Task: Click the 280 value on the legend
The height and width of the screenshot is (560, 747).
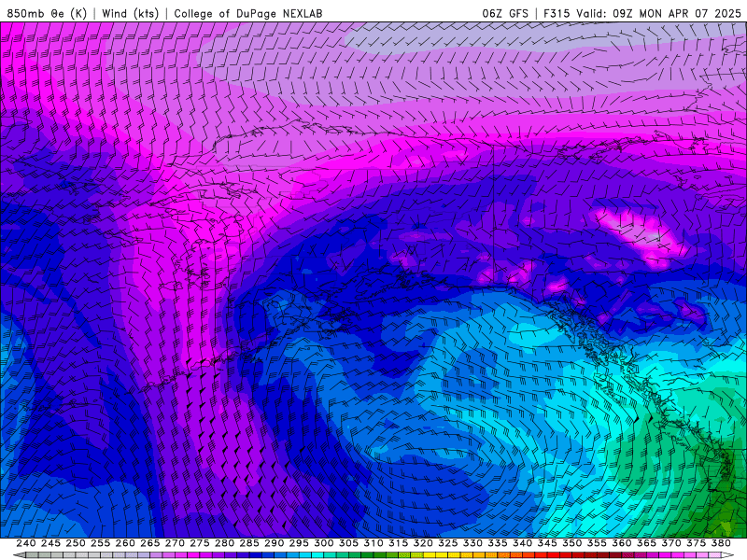Action: pyautogui.click(x=224, y=543)
